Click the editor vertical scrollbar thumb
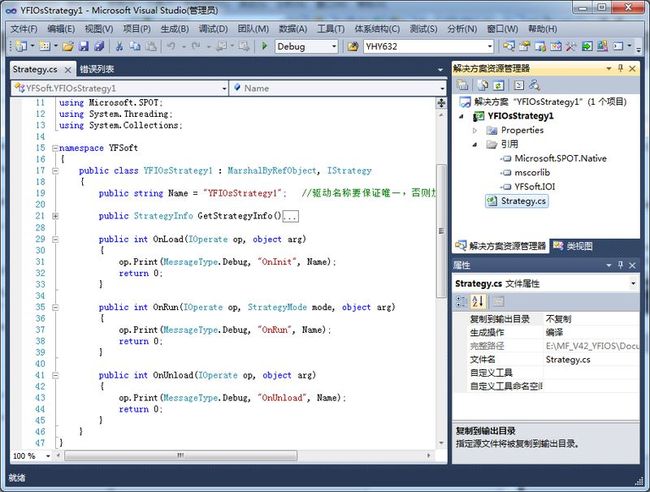Image resolution: width=650 pixels, height=492 pixels. tap(441, 230)
